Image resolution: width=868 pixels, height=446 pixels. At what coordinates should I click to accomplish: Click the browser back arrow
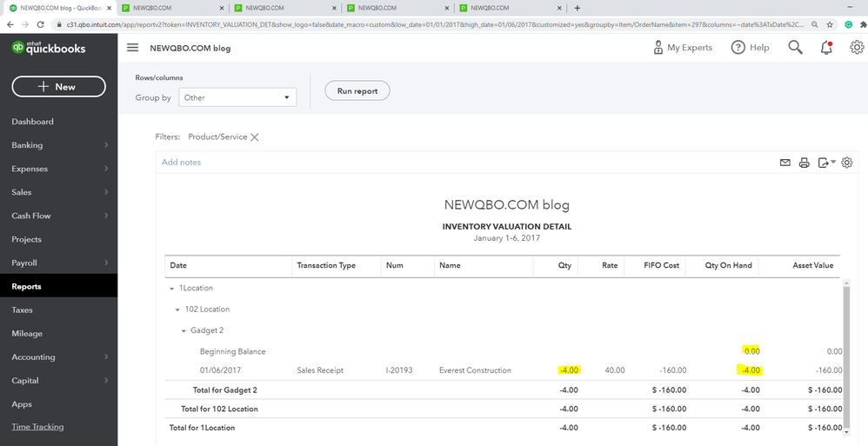pos(10,24)
